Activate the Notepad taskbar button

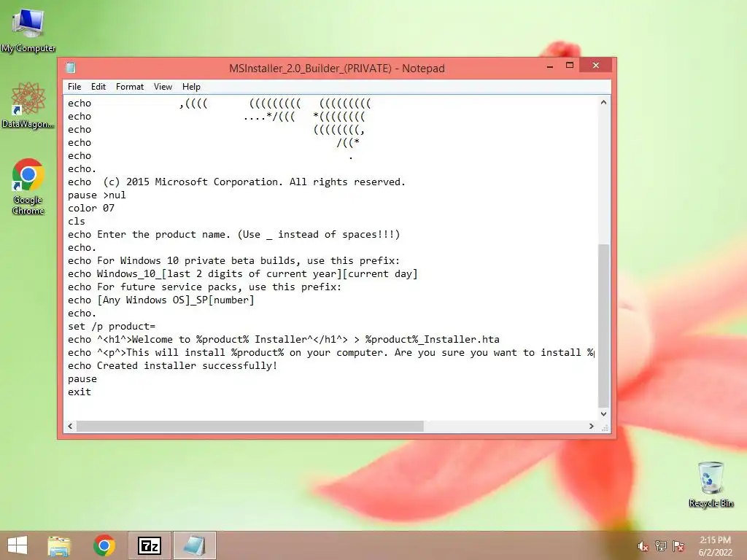click(x=194, y=545)
